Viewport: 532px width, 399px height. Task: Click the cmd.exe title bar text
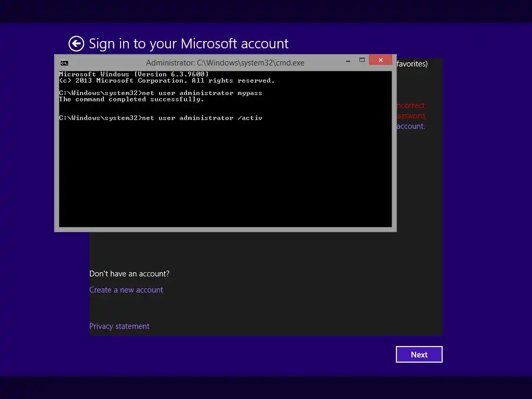tap(225, 63)
